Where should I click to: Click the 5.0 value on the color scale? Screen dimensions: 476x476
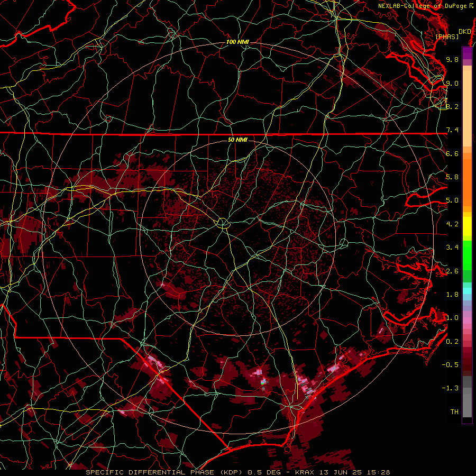click(452, 200)
